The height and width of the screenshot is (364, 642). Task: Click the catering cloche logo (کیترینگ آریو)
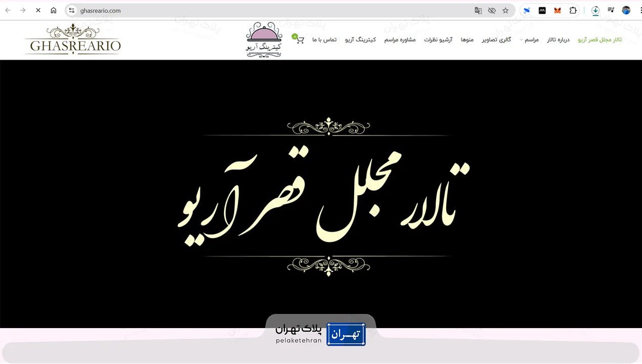tap(264, 39)
